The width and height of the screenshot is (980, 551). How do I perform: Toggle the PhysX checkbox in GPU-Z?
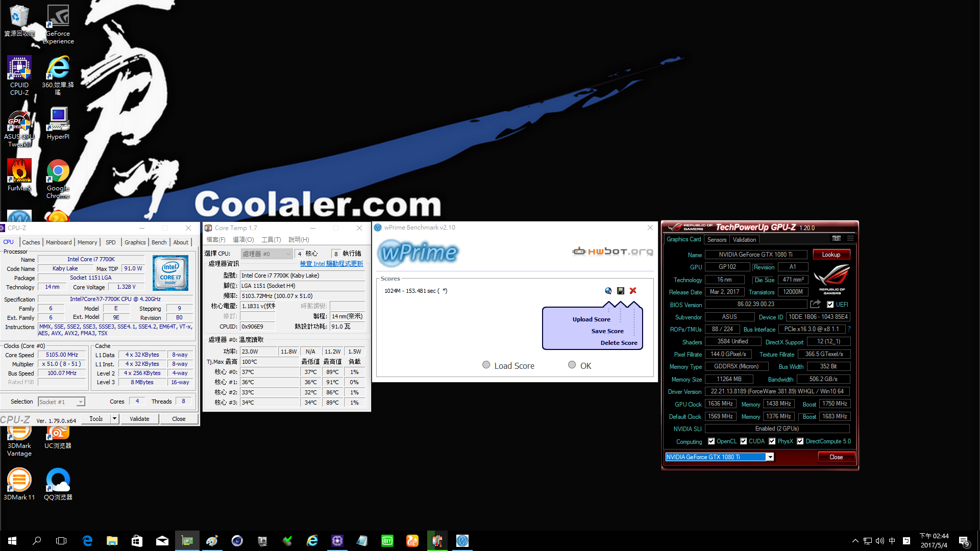pyautogui.click(x=772, y=441)
